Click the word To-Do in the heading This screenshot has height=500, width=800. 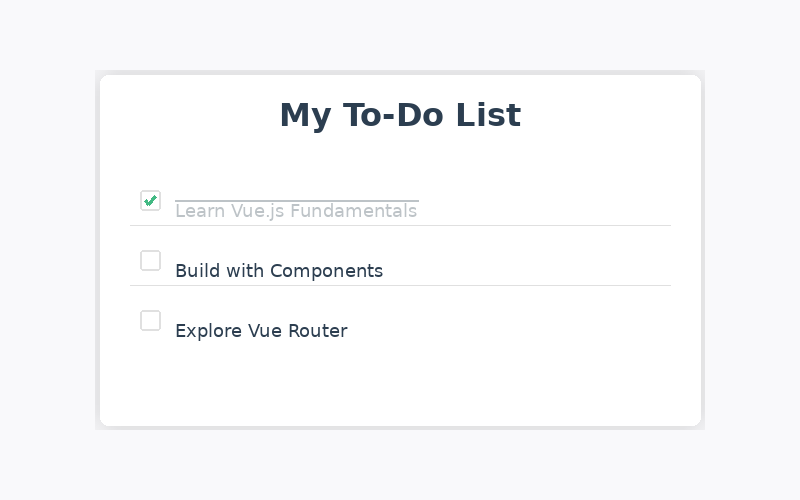tap(393, 115)
